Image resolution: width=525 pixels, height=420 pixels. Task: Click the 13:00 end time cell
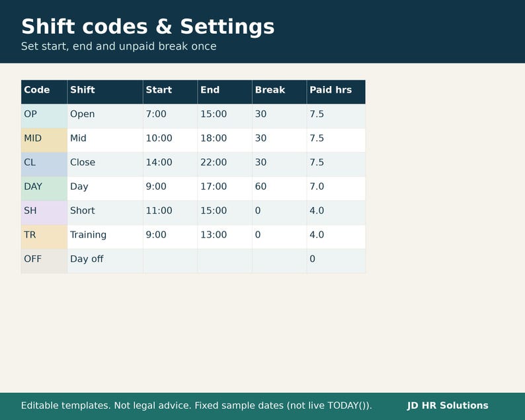(x=225, y=237)
